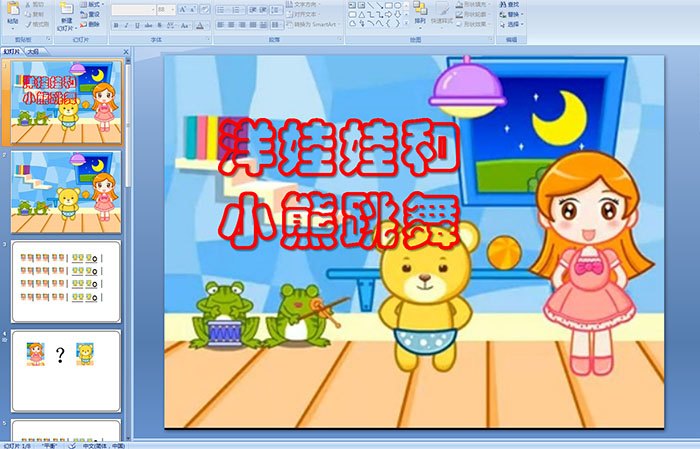This screenshot has height=449, width=700.
Task: Toggle Center text alignment
Action: 231,25
